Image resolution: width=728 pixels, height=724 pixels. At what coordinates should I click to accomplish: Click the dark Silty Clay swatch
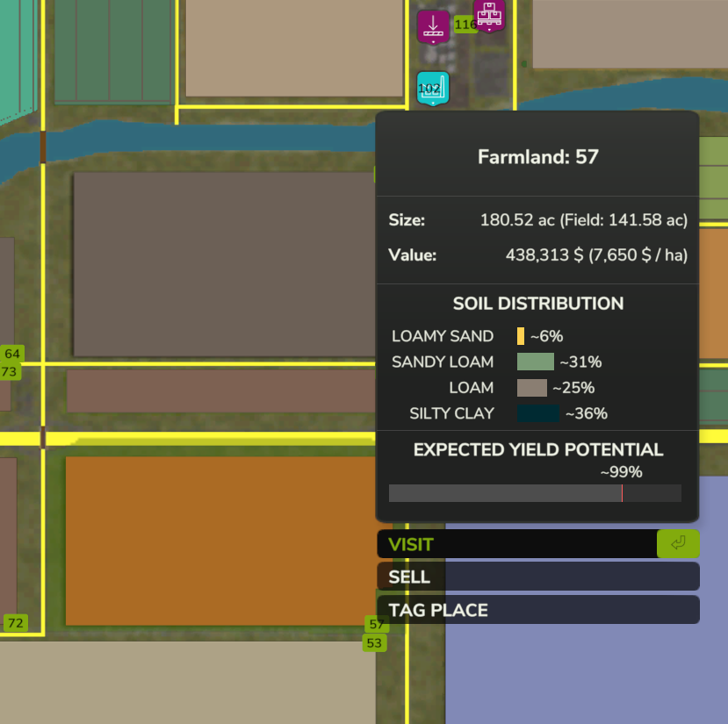point(538,413)
